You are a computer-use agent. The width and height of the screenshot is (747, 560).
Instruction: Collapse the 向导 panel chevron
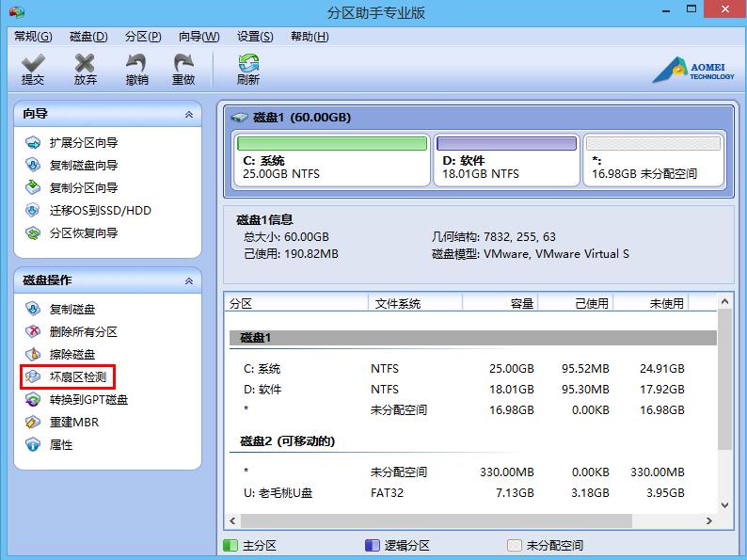(x=189, y=115)
